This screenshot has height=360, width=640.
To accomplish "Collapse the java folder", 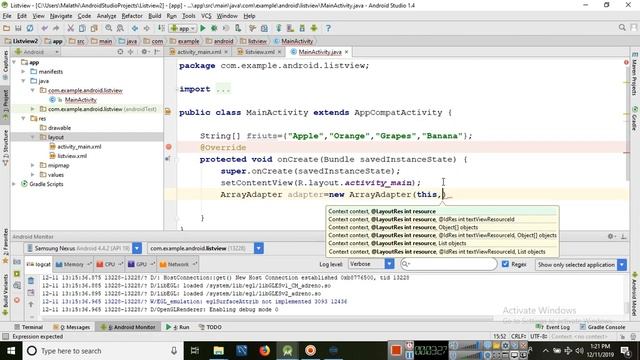I will tap(23, 81).
